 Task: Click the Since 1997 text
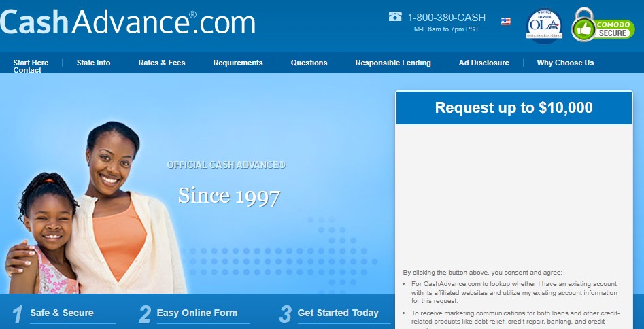click(x=229, y=196)
